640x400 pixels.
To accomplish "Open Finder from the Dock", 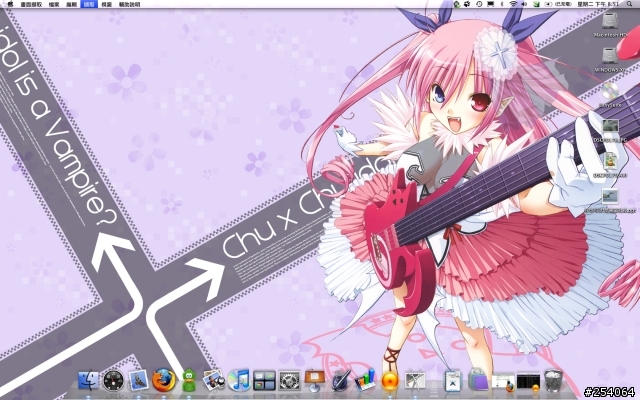I will coord(88,380).
